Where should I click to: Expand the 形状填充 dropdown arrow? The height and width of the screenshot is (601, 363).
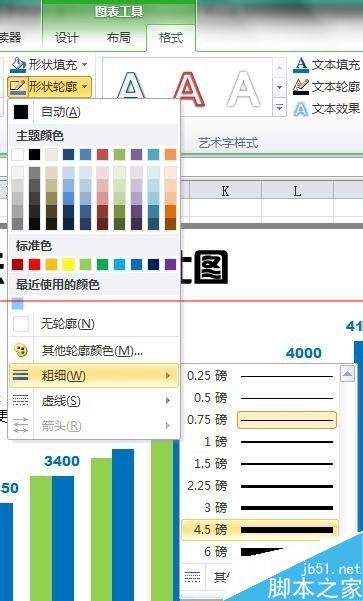click(x=85, y=64)
